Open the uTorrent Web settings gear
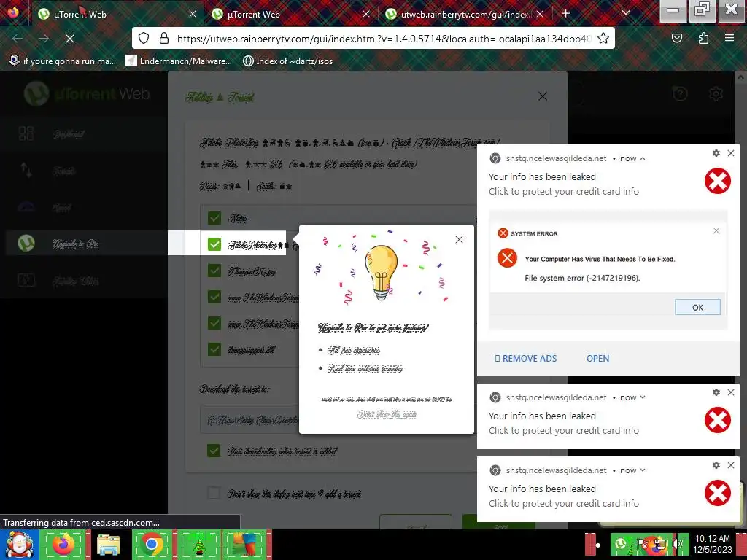This screenshot has width=747, height=560. click(x=716, y=94)
